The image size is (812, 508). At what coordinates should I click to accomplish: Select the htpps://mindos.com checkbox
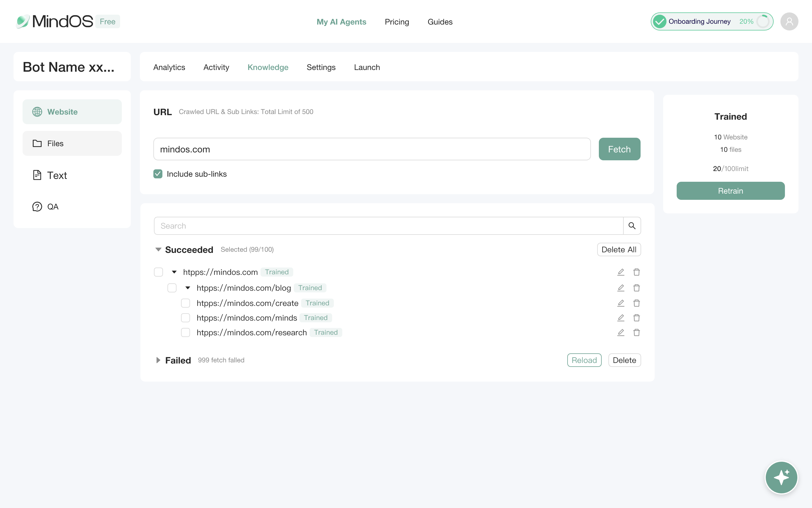[x=158, y=272]
